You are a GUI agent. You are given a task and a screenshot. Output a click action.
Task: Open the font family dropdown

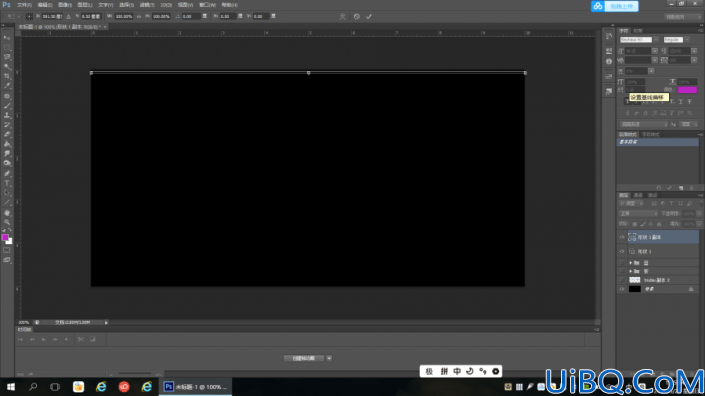pos(656,40)
